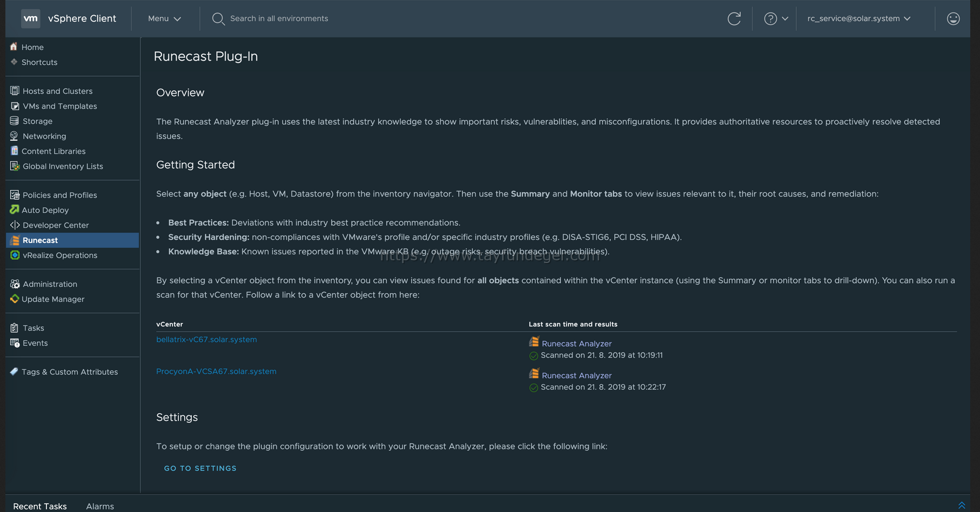980x512 pixels.
Task: Open Runecast Analyzer link for ProcyonA
Action: [x=576, y=375]
